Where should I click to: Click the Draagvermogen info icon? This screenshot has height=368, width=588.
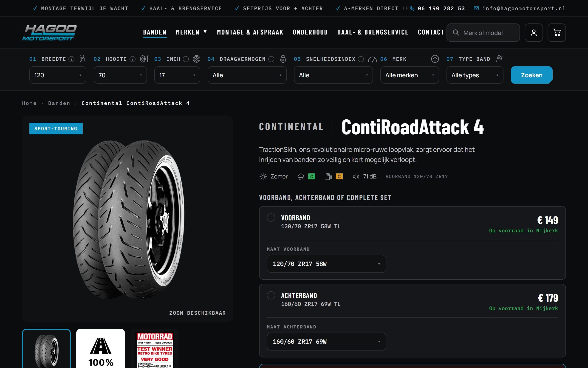pos(271,59)
